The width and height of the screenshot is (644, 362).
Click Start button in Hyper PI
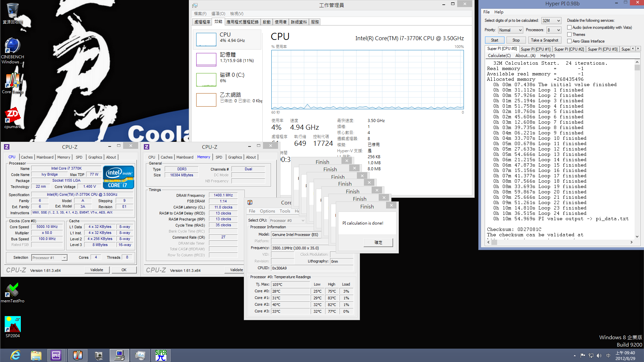point(494,40)
